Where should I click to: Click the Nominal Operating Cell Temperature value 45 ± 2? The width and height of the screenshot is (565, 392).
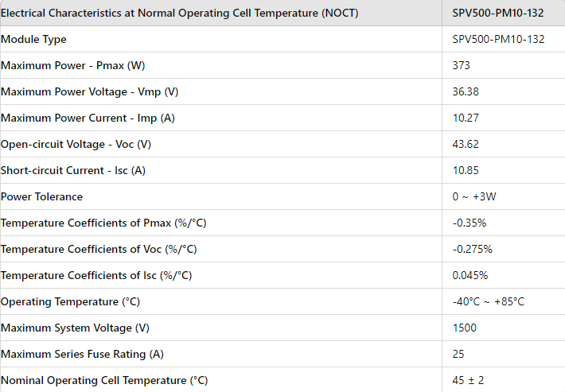pyautogui.click(x=469, y=380)
